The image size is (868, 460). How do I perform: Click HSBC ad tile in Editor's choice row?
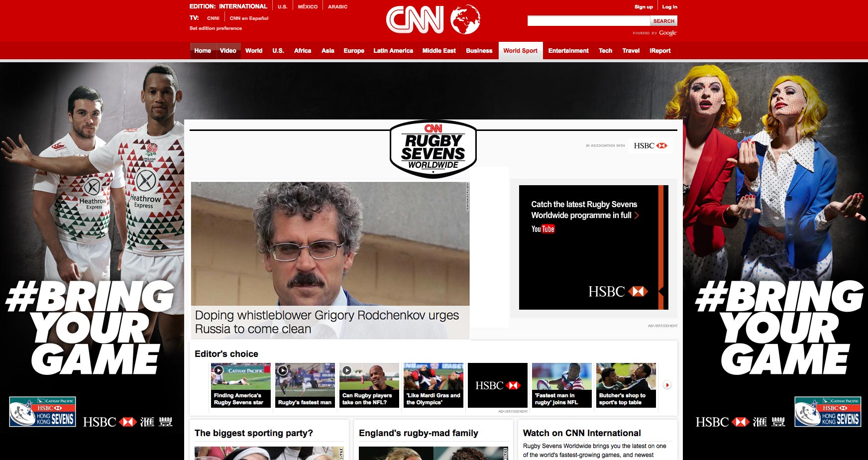(x=498, y=385)
